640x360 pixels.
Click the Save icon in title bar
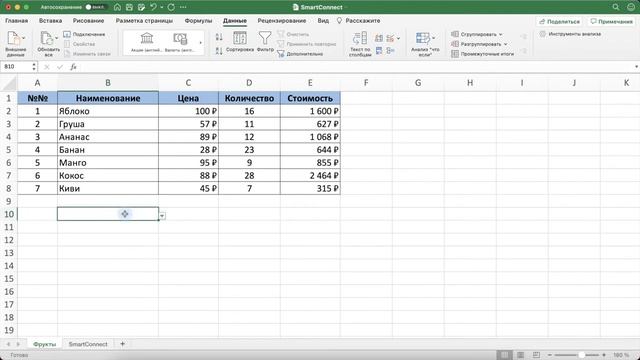[x=129, y=7]
